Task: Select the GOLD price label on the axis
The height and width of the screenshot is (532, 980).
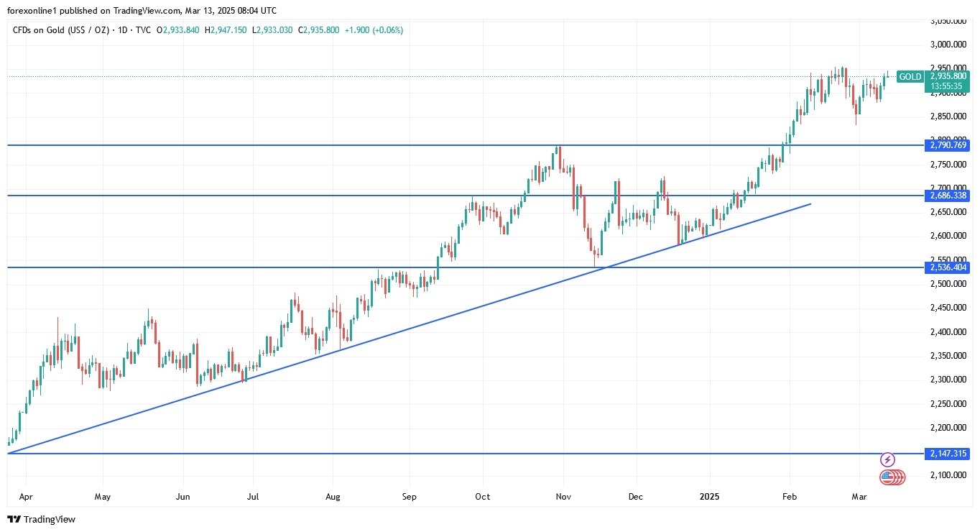Action: click(x=910, y=76)
